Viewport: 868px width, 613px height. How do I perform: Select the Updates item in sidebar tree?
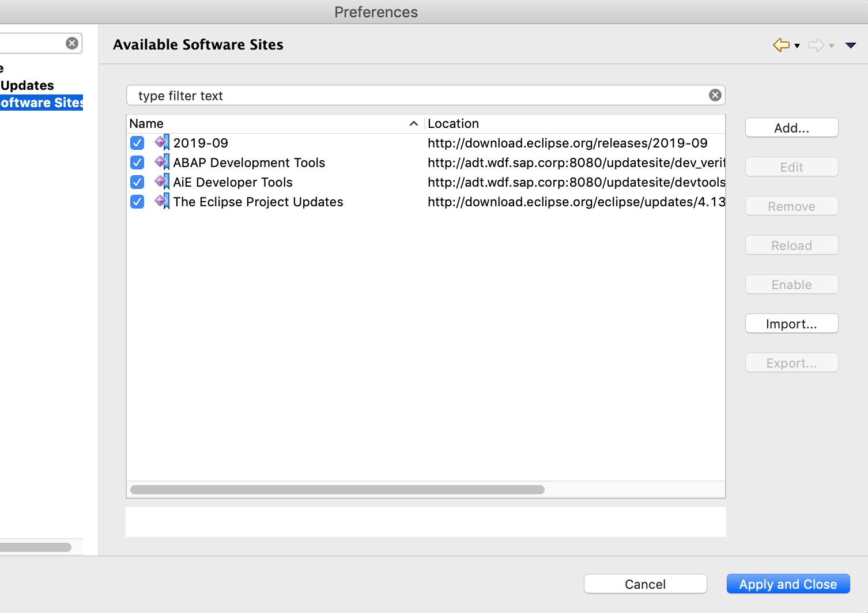coord(27,85)
